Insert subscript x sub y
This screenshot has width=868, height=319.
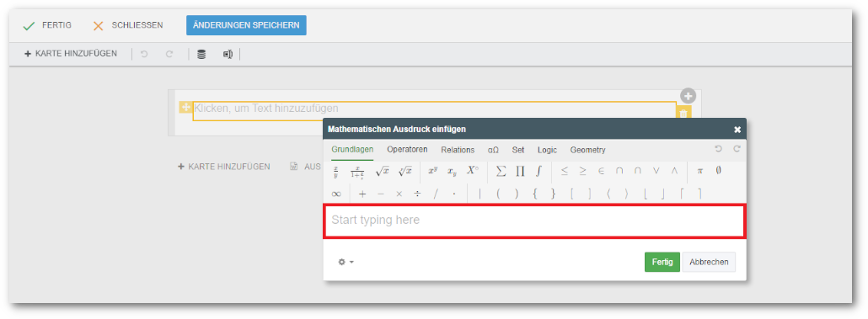(x=453, y=171)
